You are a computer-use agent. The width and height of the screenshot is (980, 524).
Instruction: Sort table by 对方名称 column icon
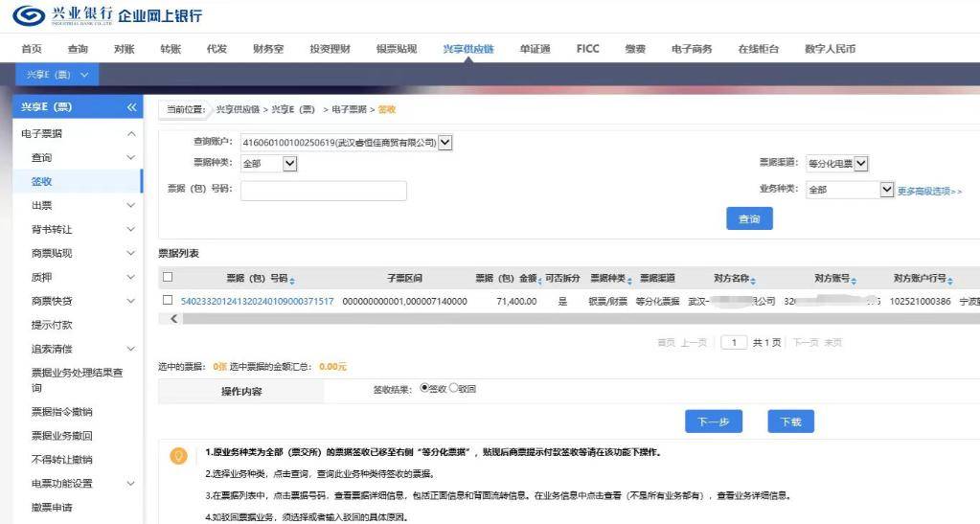pos(754,280)
